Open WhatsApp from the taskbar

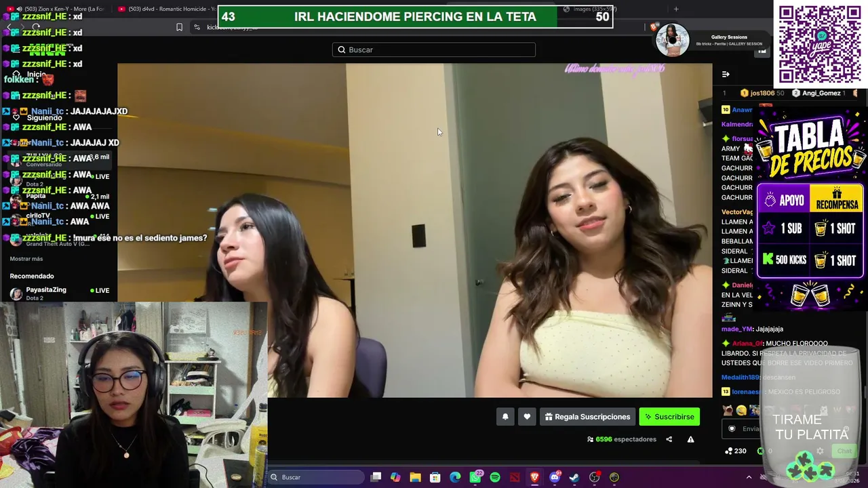pyautogui.click(x=475, y=477)
